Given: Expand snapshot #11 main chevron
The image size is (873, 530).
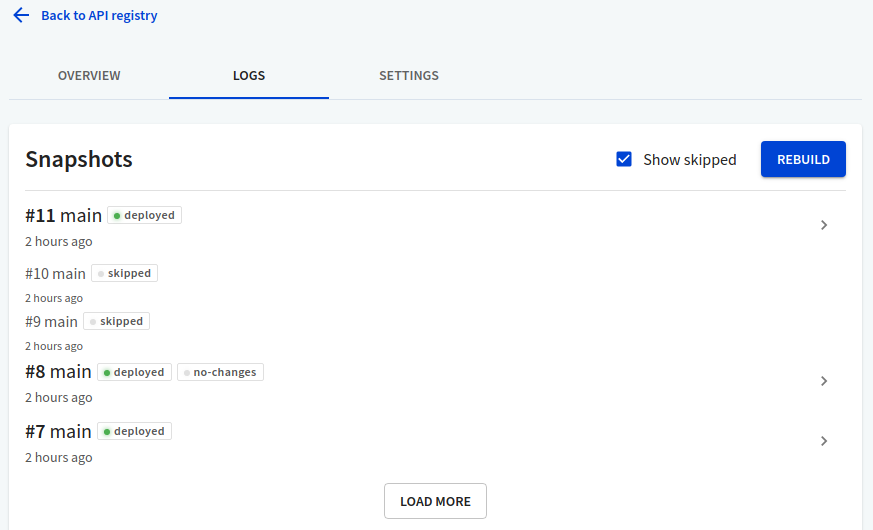Looking at the screenshot, I should point(824,225).
